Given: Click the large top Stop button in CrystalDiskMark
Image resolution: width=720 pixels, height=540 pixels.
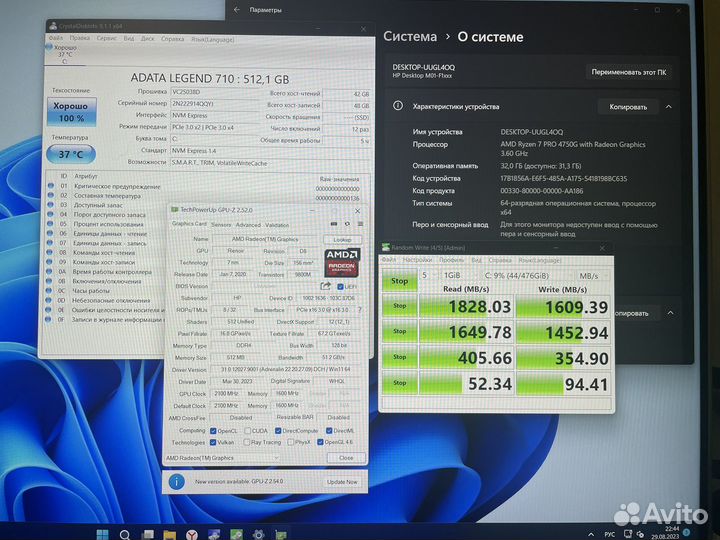Looking at the screenshot, I should [399, 281].
